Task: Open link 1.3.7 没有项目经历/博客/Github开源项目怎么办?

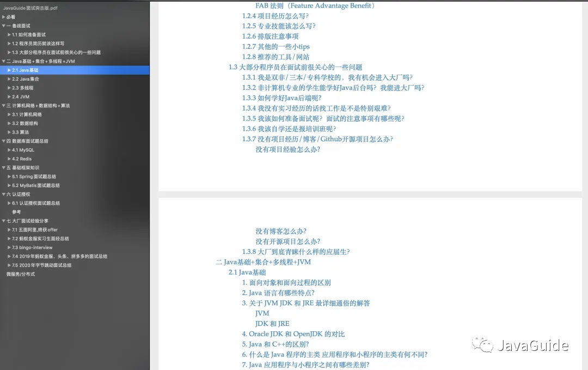Action: click(317, 139)
